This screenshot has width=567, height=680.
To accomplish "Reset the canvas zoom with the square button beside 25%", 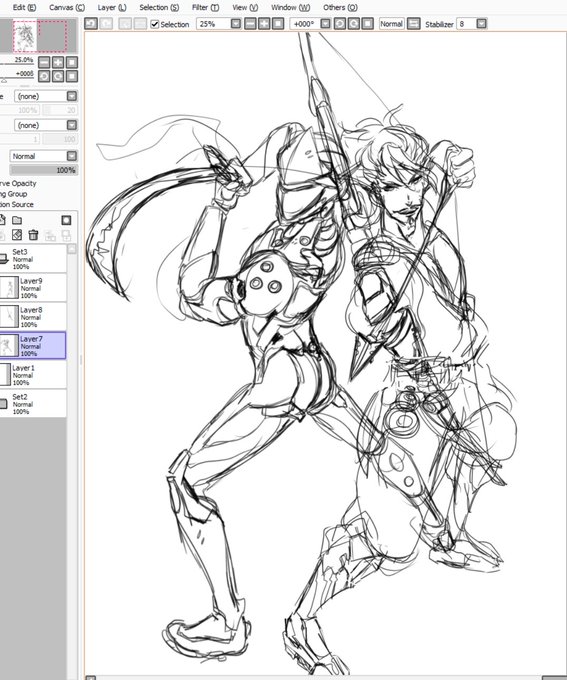I will click(278, 23).
